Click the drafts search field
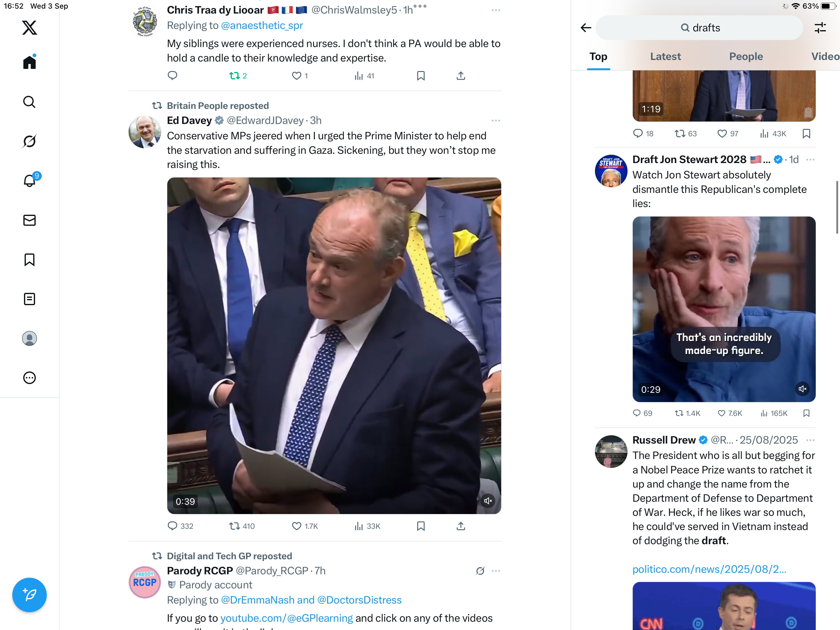Image resolution: width=840 pixels, height=630 pixels. 699,28
